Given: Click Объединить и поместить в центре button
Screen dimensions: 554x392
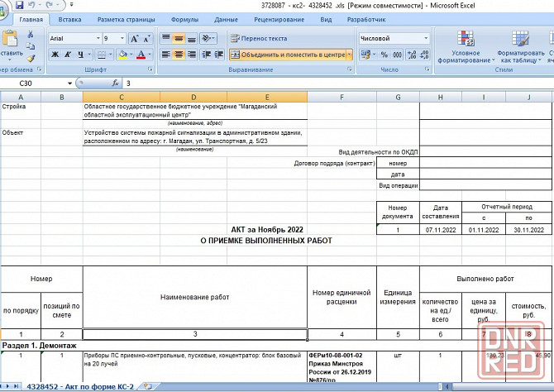Looking at the screenshot, I should click(287, 55).
